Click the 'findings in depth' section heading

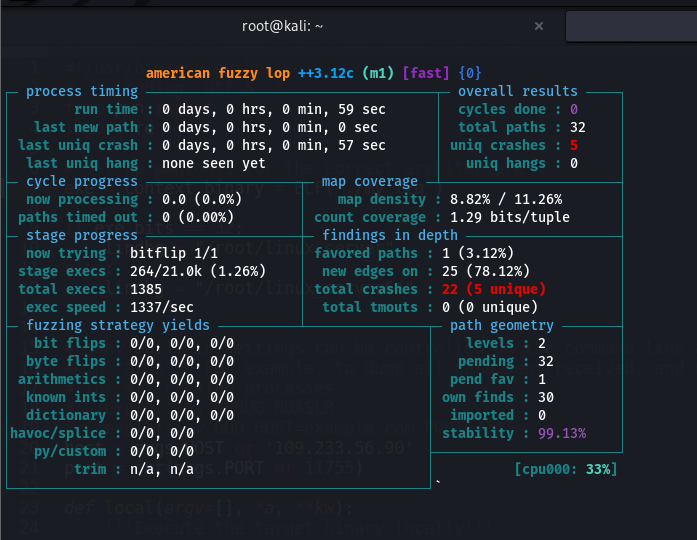(x=390, y=235)
